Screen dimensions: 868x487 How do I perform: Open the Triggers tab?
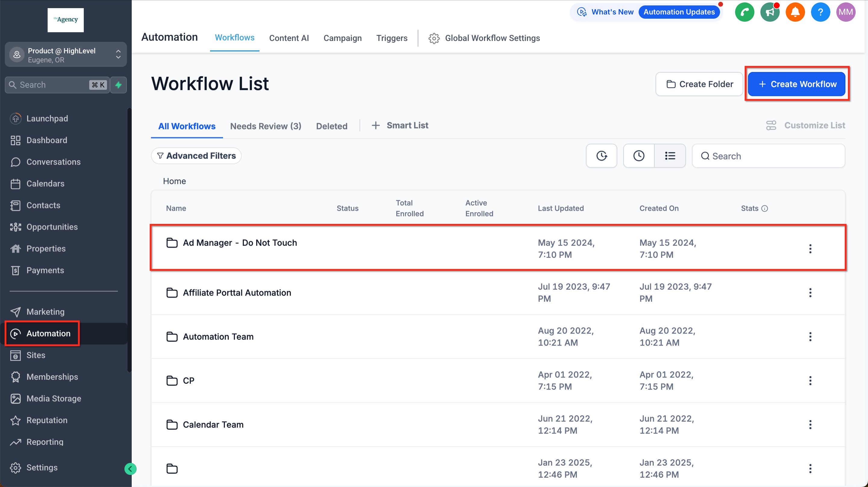point(392,38)
